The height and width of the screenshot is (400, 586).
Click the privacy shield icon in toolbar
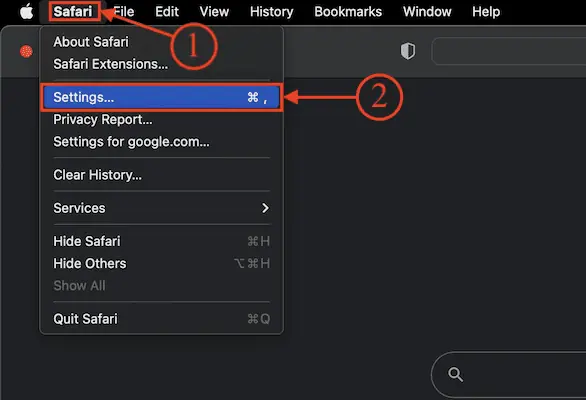[x=408, y=51]
